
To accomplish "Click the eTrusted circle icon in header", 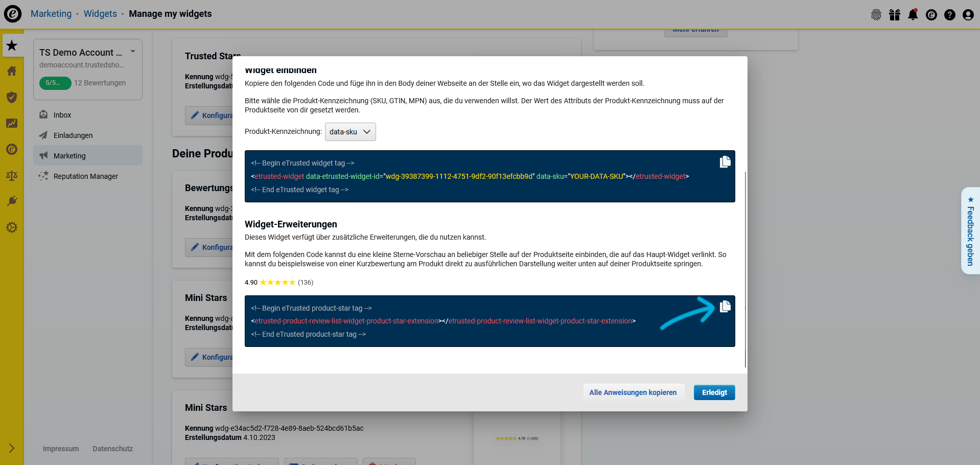I will click(x=931, y=15).
